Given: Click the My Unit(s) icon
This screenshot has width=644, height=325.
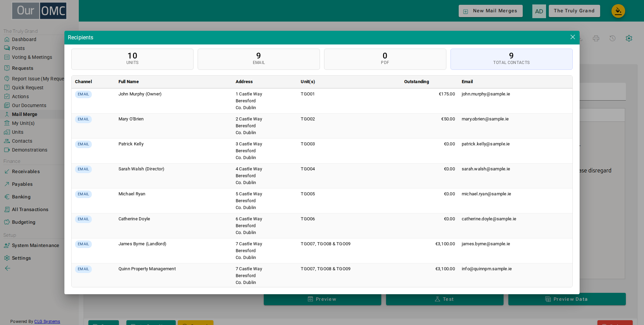Looking at the screenshot, I should click(x=7, y=123).
